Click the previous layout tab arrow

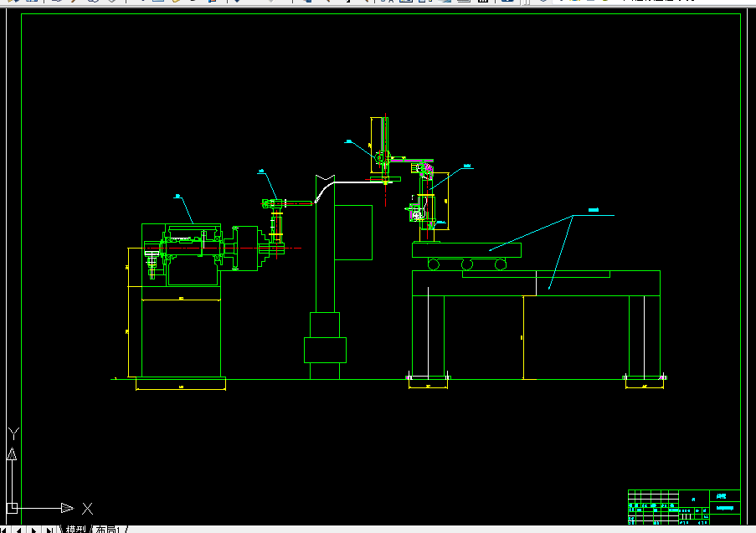pos(18,530)
